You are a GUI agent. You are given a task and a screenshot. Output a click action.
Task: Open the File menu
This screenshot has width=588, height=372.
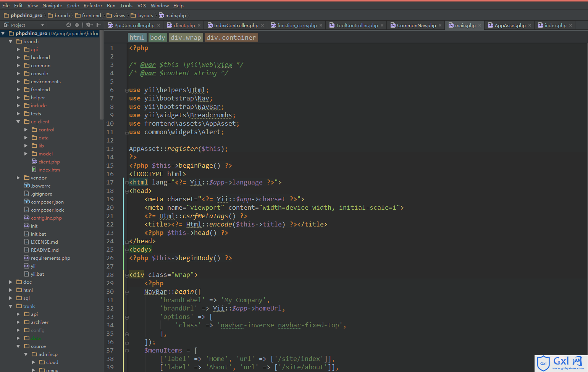[6, 5]
